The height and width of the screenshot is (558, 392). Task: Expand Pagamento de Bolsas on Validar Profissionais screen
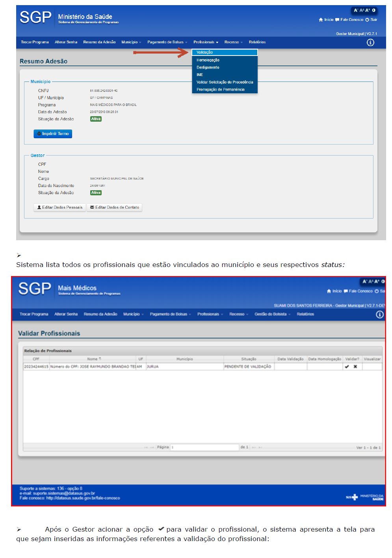pos(171,314)
